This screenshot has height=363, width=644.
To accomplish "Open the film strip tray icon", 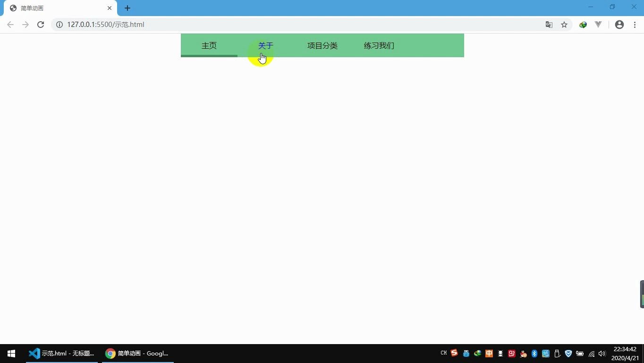I will (500, 354).
